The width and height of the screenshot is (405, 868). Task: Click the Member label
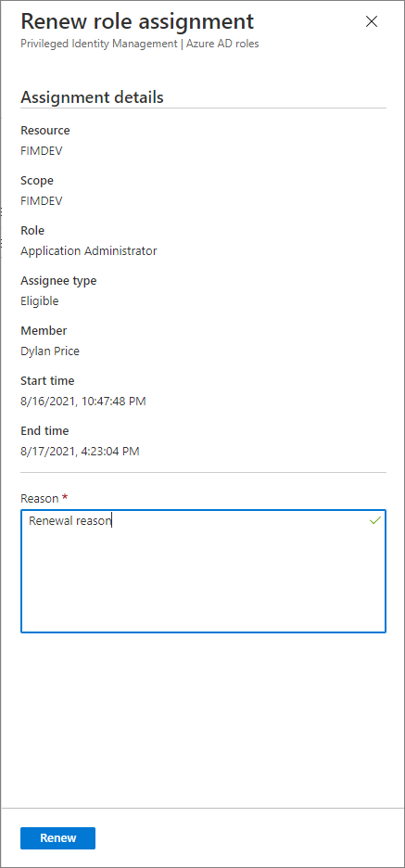(x=44, y=330)
